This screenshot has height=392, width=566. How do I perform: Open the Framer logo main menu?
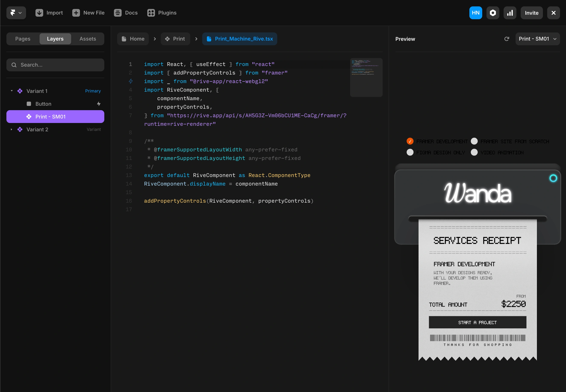tap(16, 13)
